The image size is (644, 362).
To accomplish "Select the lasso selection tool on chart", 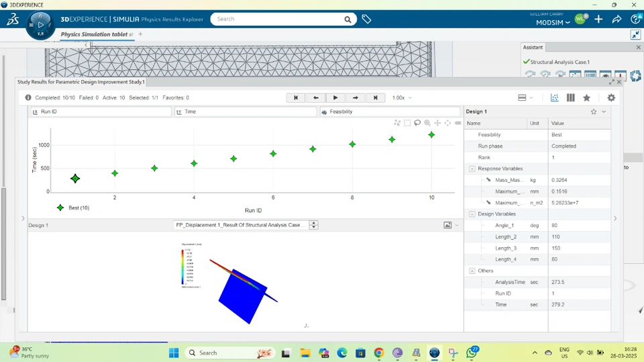I will click(x=417, y=123).
